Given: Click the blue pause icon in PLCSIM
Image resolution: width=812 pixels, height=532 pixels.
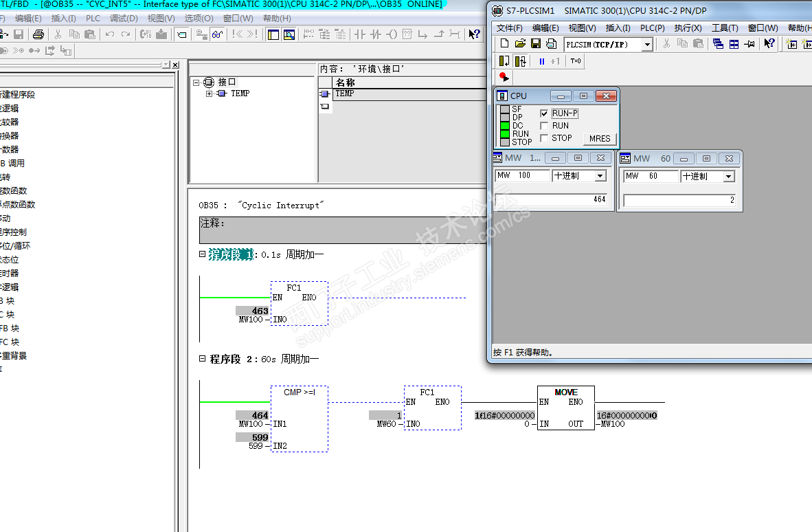Looking at the screenshot, I should click(542, 61).
